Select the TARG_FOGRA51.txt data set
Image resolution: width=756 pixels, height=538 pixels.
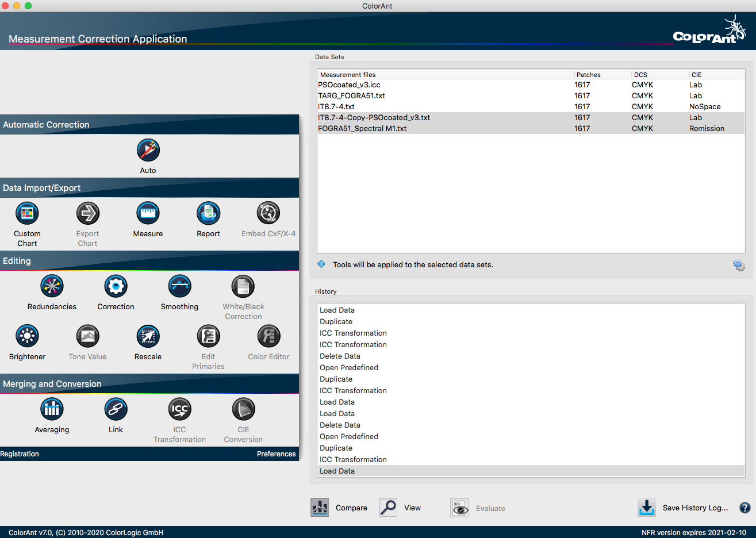pos(531,96)
